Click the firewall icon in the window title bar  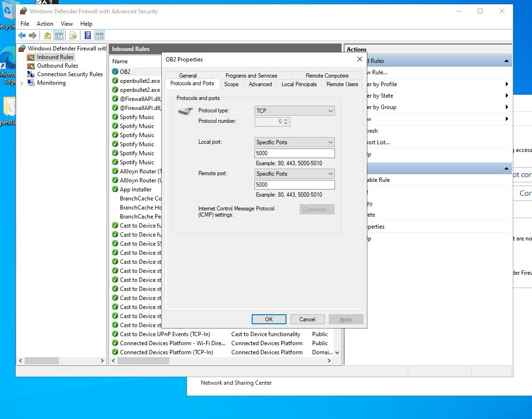[x=23, y=11]
